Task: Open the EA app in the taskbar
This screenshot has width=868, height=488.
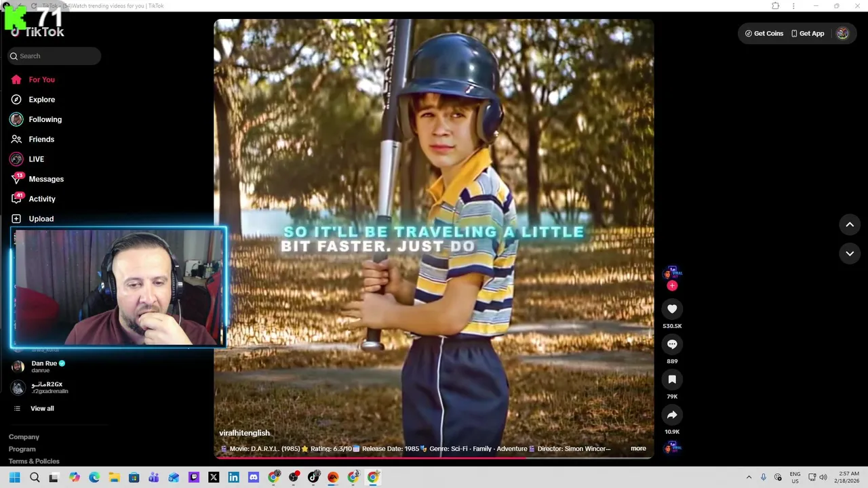Action: click(x=333, y=478)
